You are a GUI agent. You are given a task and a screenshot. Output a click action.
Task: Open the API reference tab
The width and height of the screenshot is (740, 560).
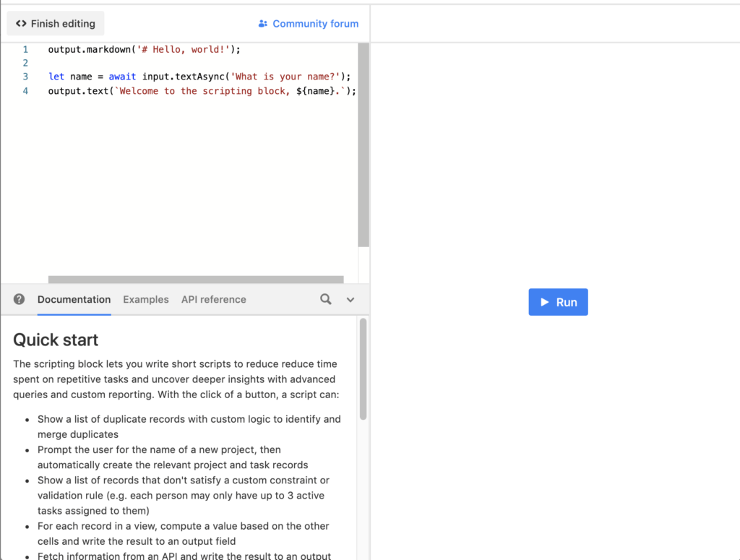[x=213, y=299]
